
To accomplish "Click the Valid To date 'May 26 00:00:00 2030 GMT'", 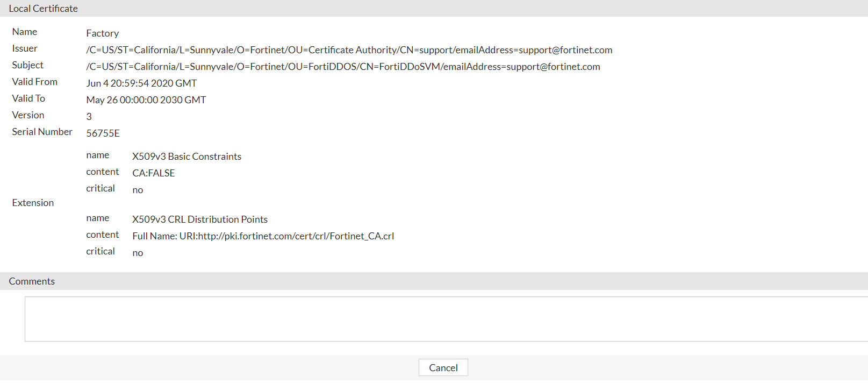I will (x=146, y=100).
